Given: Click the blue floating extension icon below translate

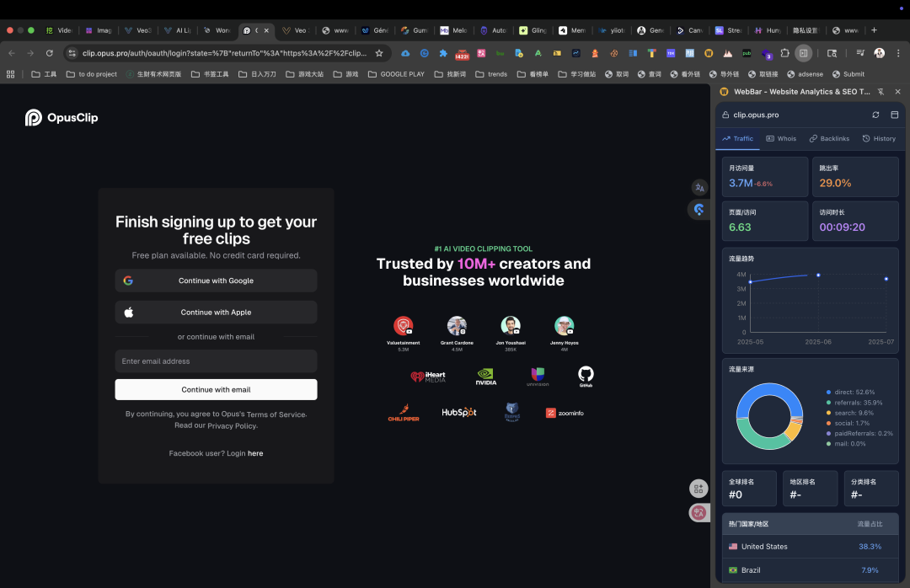Looking at the screenshot, I should pyautogui.click(x=699, y=210).
